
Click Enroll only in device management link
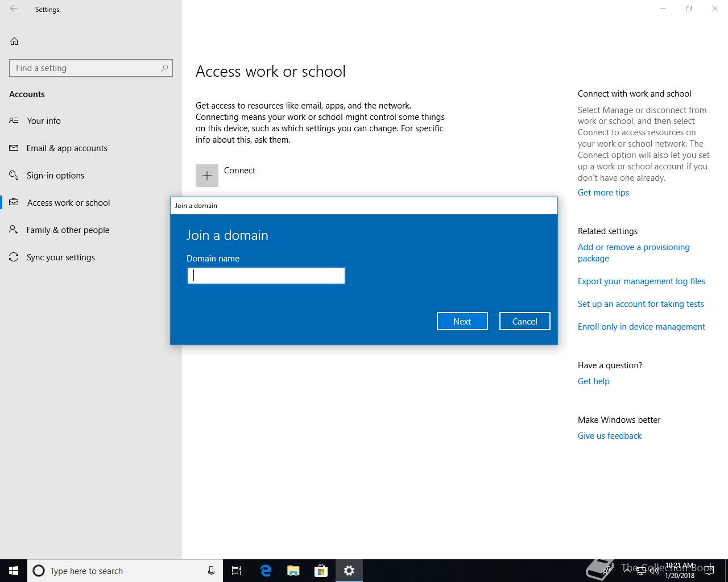(x=642, y=327)
